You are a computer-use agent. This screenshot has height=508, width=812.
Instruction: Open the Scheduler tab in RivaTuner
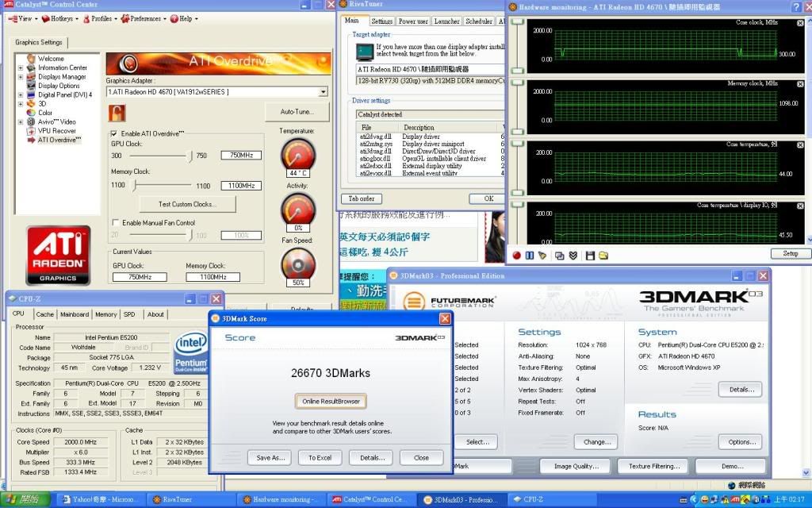pyautogui.click(x=478, y=21)
